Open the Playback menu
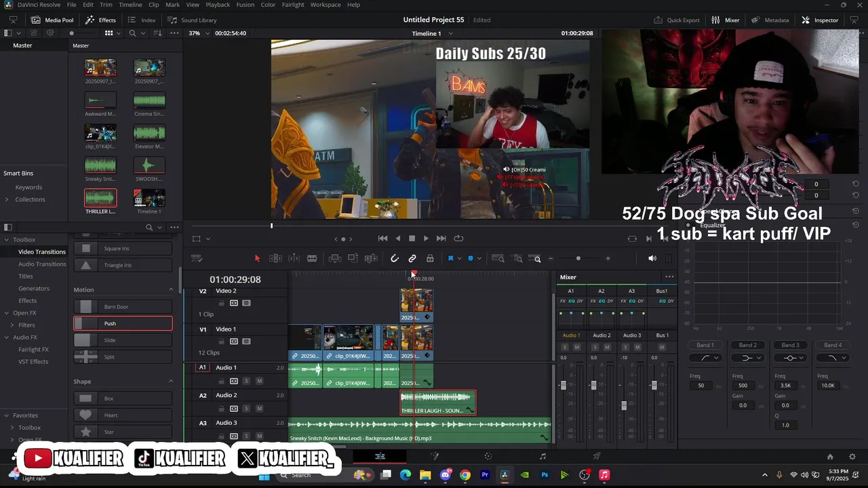 (x=218, y=5)
